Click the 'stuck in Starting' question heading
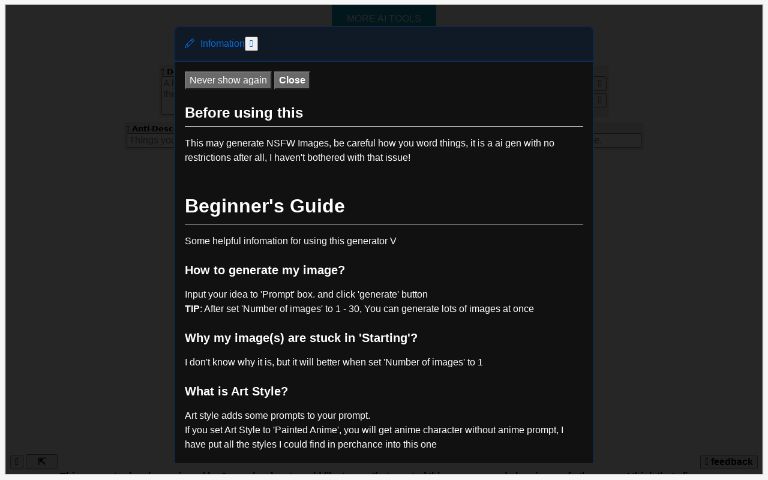 [x=301, y=338]
